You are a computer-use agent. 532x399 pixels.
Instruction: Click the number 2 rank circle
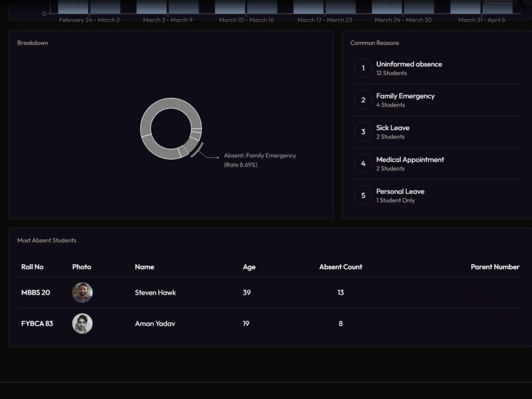[363, 100]
